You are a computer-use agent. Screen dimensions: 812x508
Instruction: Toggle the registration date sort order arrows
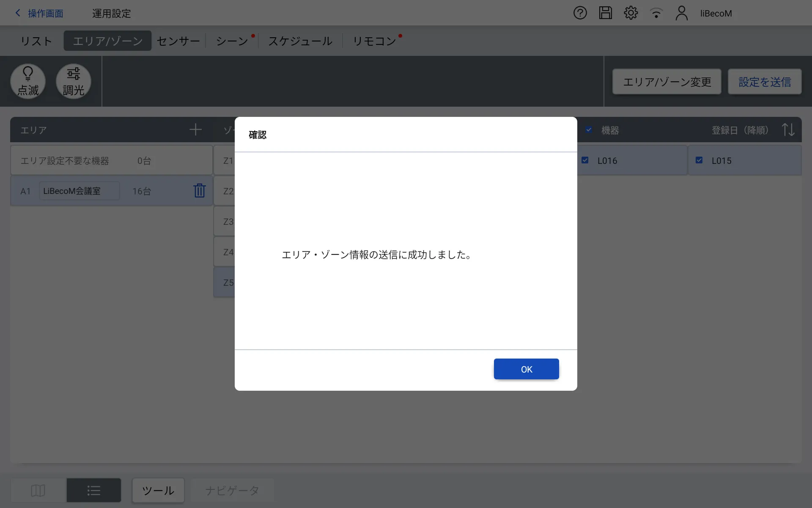(788, 130)
